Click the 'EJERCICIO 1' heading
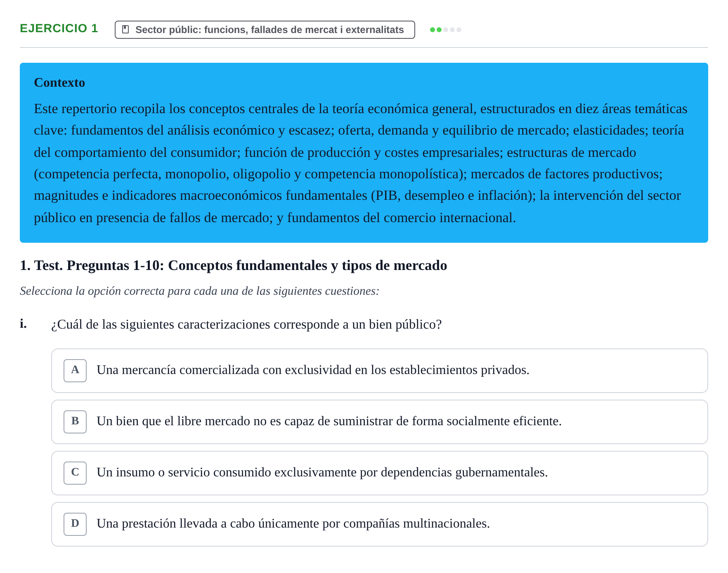 (x=59, y=28)
